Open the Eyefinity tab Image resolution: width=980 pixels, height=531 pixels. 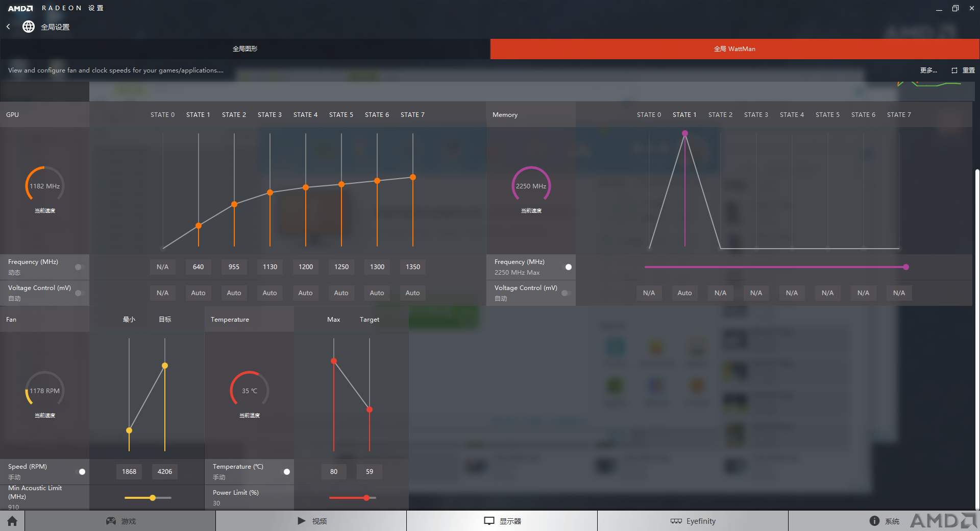693,521
